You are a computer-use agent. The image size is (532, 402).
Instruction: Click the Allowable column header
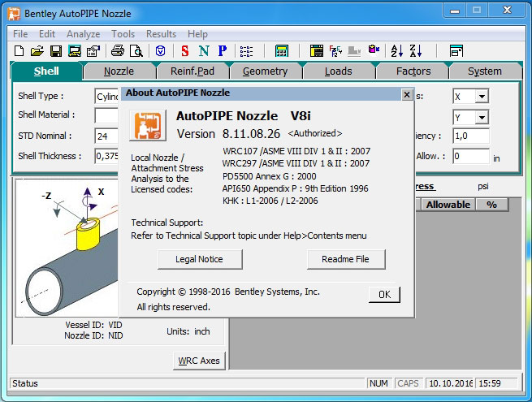coord(448,205)
